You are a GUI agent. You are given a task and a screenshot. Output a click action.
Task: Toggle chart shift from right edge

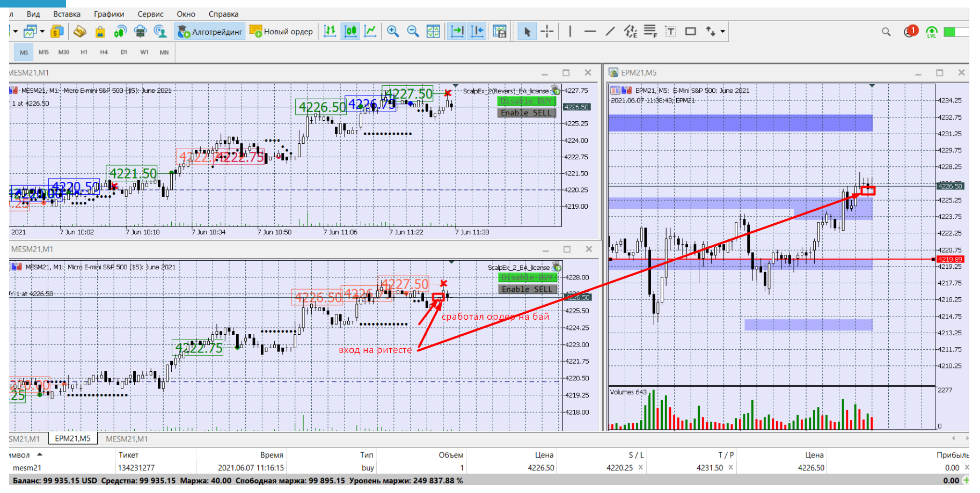477,32
